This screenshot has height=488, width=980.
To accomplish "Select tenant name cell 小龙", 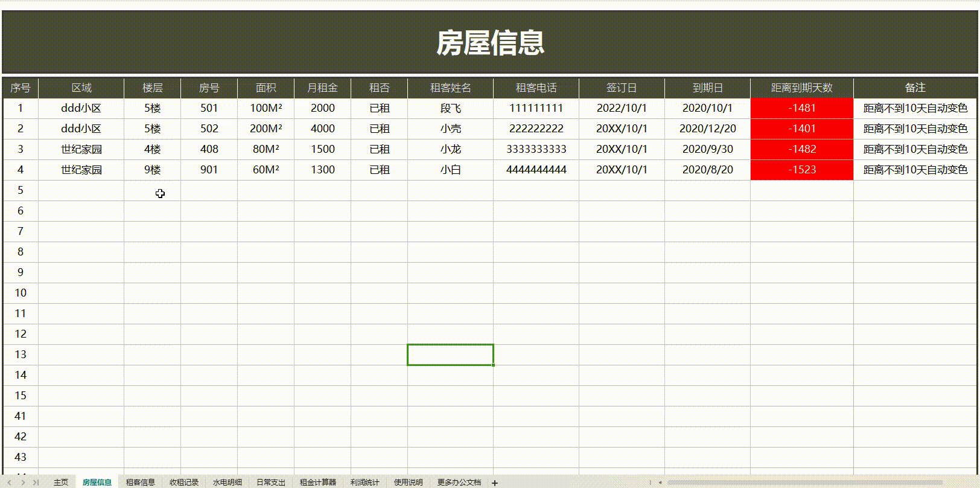I will [451, 150].
